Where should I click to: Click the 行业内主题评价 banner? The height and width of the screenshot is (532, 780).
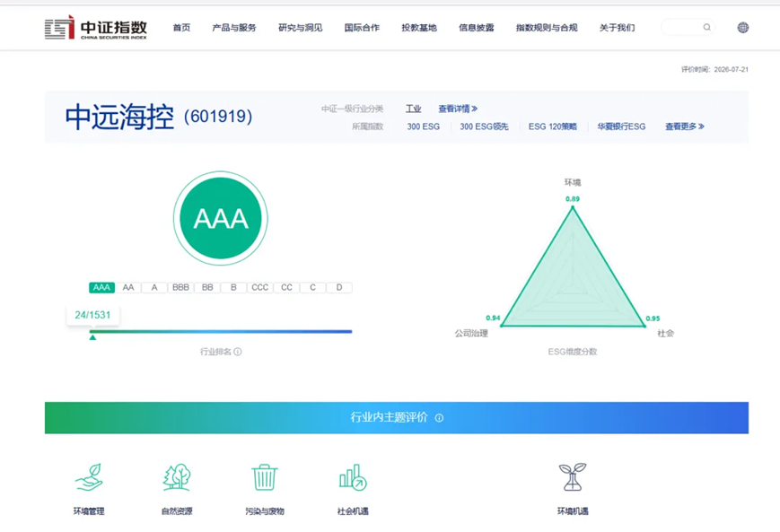[x=397, y=418]
